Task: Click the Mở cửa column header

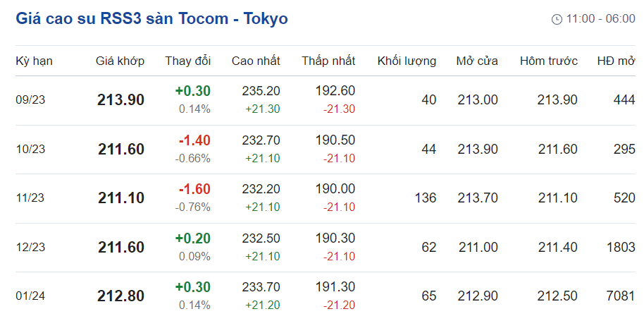Action: point(477,61)
